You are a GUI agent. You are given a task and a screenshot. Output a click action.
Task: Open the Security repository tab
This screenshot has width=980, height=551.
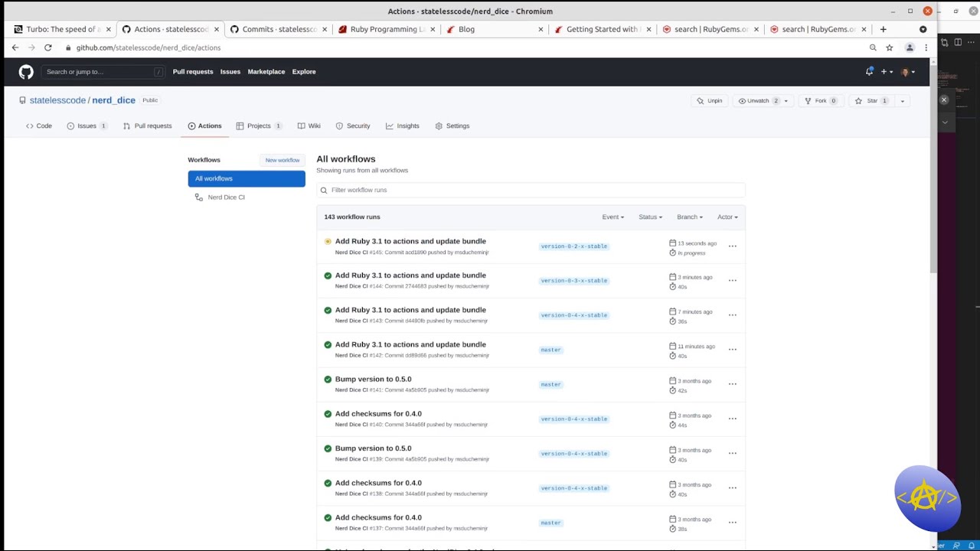point(353,126)
